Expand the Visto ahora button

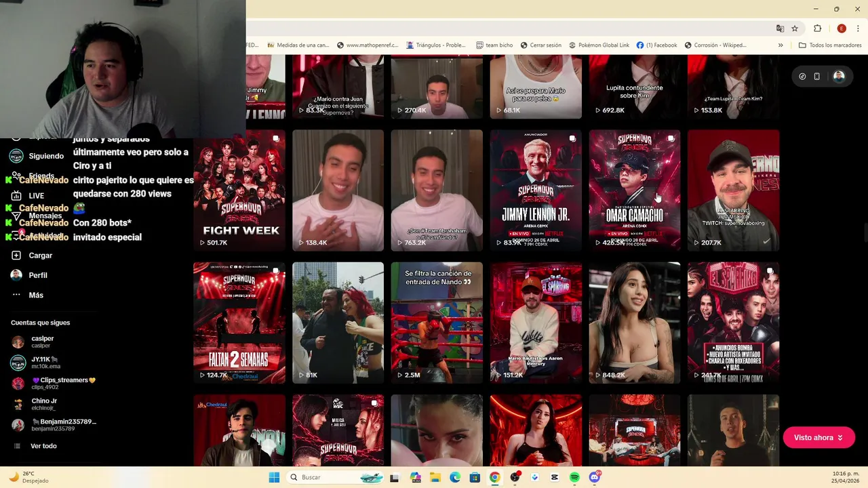(818, 438)
